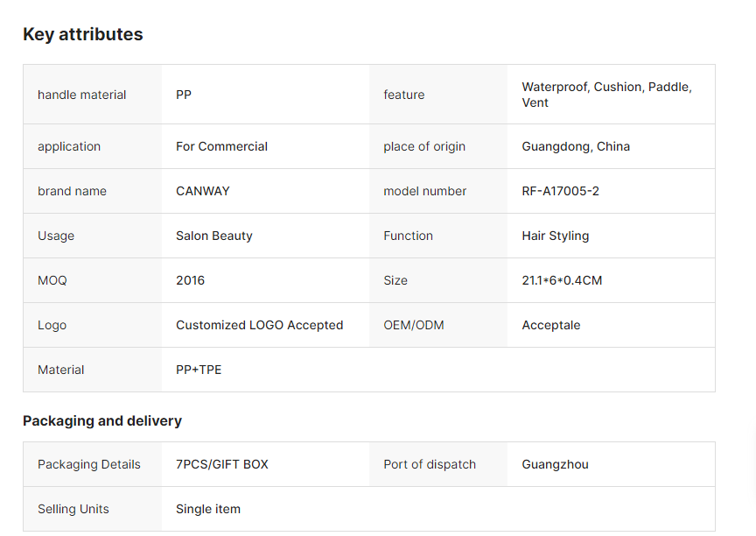Click the Waterproof, Cushion, Paddle, Vent text
Screen dimensions: 756x536
coord(606,95)
